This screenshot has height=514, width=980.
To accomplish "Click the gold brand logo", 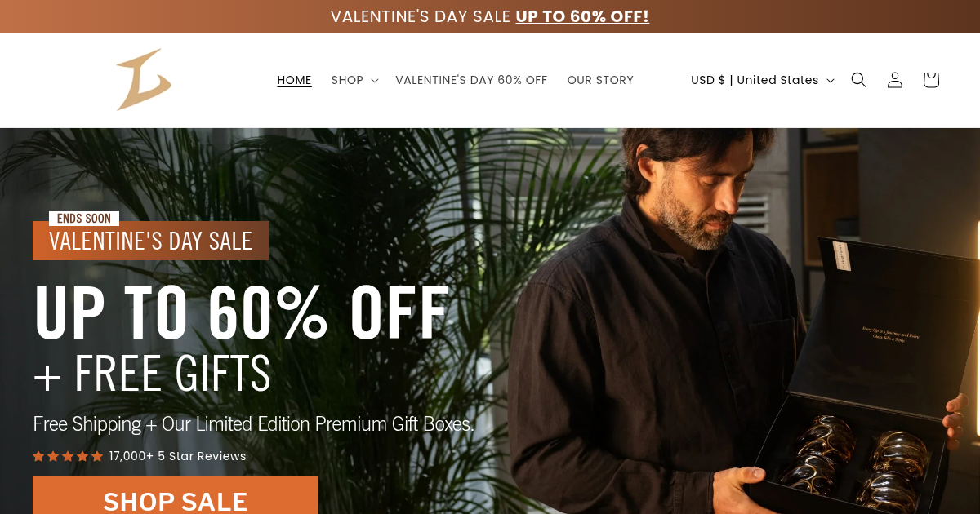I will point(144,80).
